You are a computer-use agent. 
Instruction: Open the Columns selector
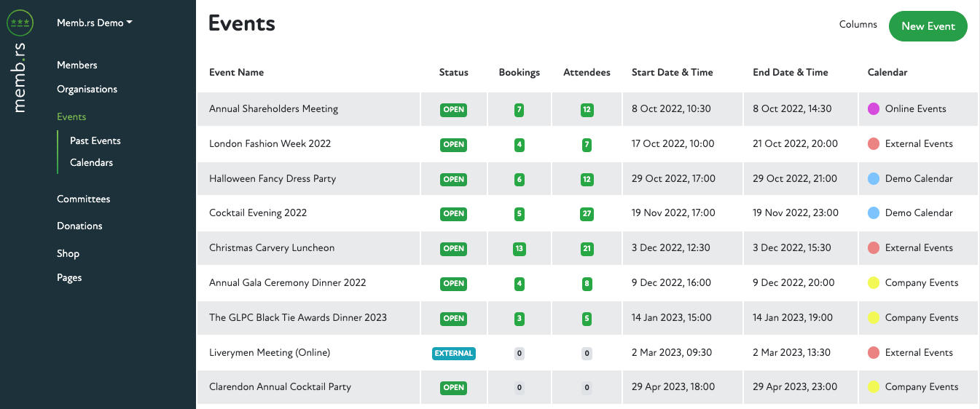click(858, 25)
